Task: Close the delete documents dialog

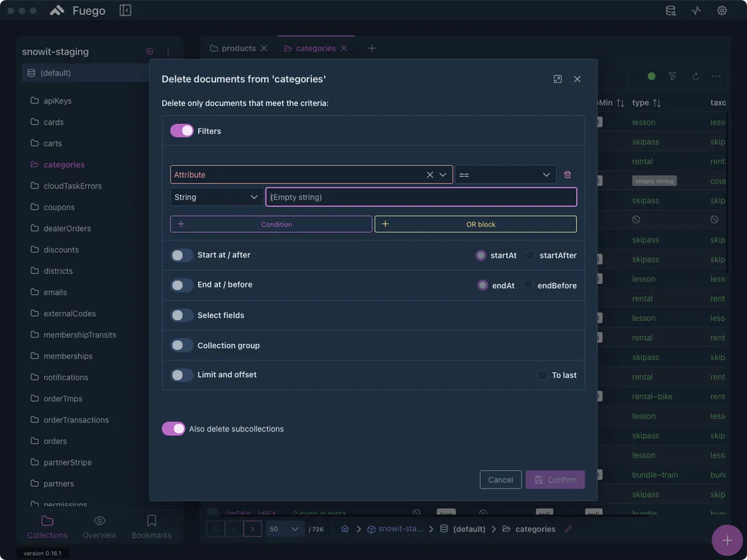Action: [577, 79]
